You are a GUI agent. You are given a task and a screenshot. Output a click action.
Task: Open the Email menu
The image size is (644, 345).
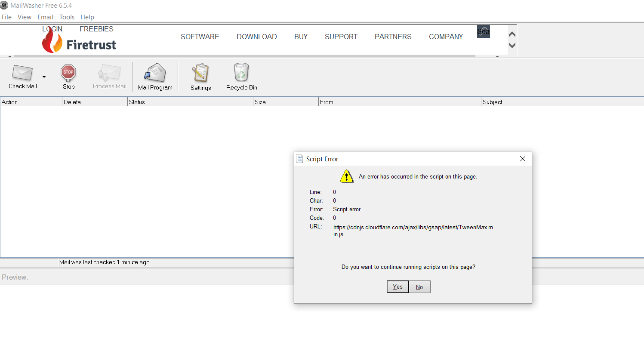pyautogui.click(x=45, y=17)
